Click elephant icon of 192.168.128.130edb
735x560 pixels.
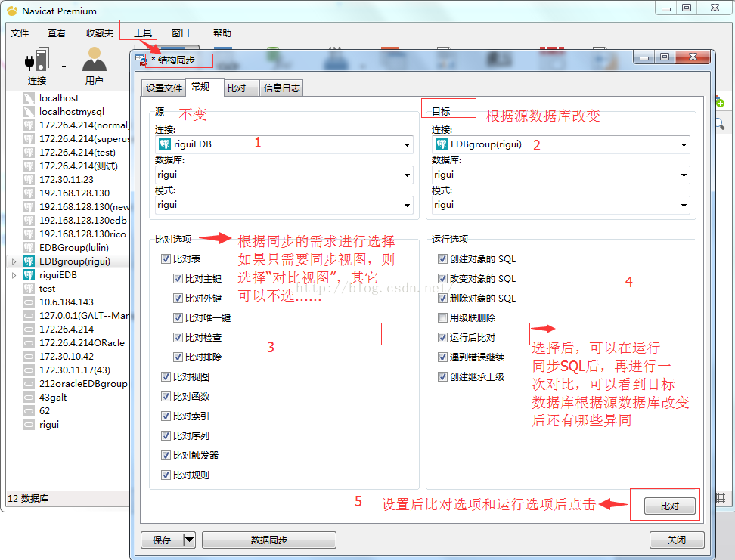pos(29,220)
